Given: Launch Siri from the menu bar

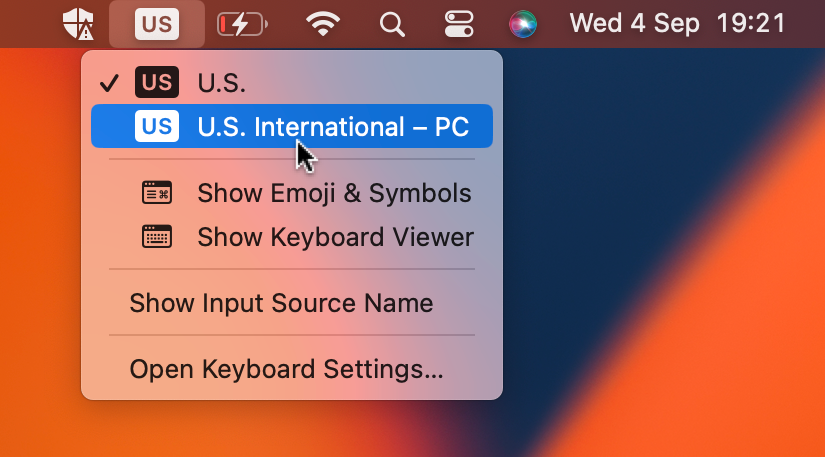Looking at the screenshot, I should pyautogui.click(x=522, y=24).
